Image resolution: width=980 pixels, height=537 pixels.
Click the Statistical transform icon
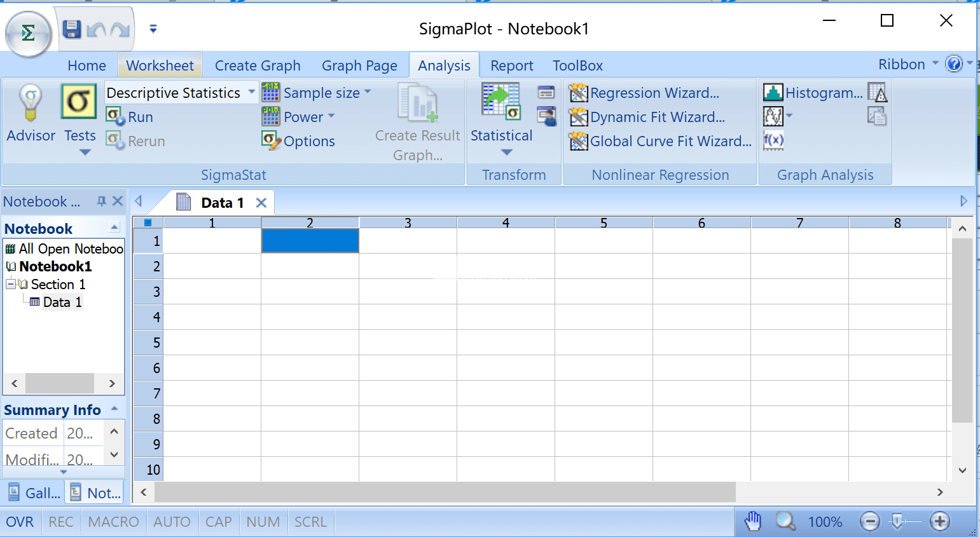pos(501,102)
